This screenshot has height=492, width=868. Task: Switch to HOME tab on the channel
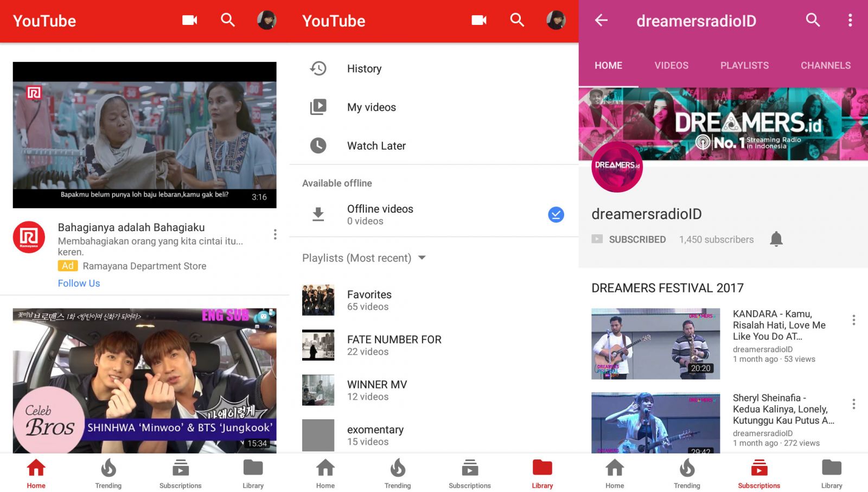tap(608, 66)
